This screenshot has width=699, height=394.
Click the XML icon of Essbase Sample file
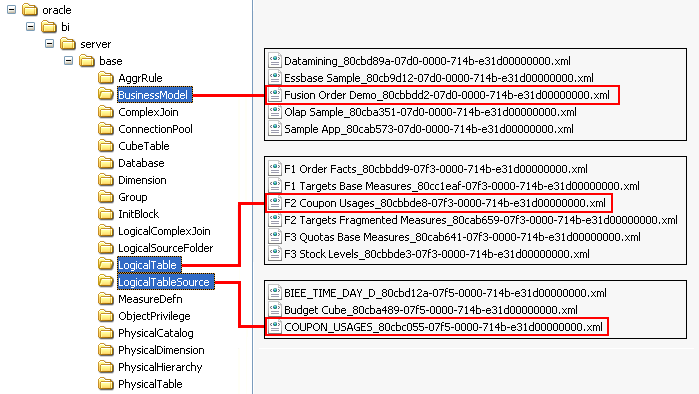(275, 78)
